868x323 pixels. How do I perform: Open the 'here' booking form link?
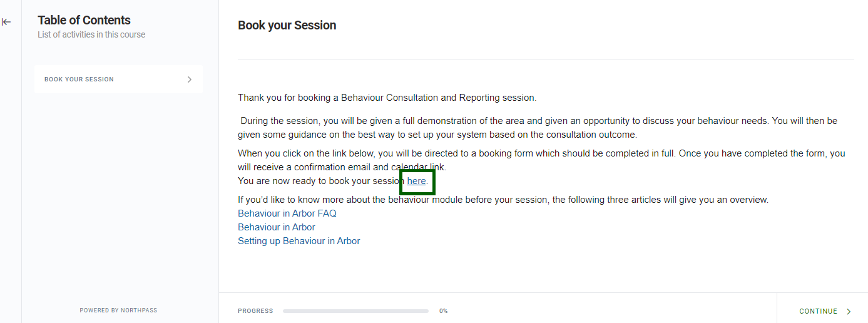click(x=416, y=182)
